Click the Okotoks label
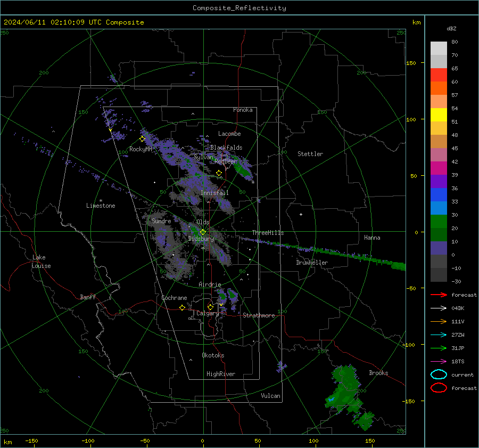Image resolution: width=479 pixels, height=448 pixels. (213, 355)
